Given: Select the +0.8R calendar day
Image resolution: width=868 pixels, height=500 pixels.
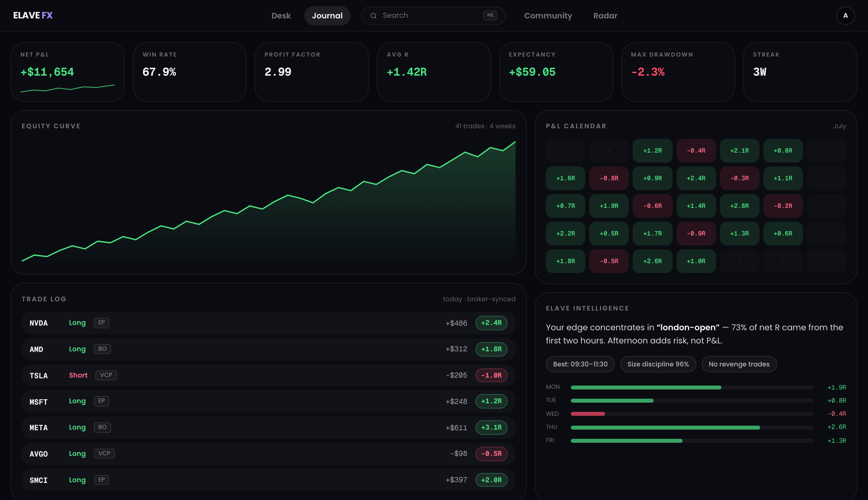Looking at the screenshot, I should [x=783, y=150].
